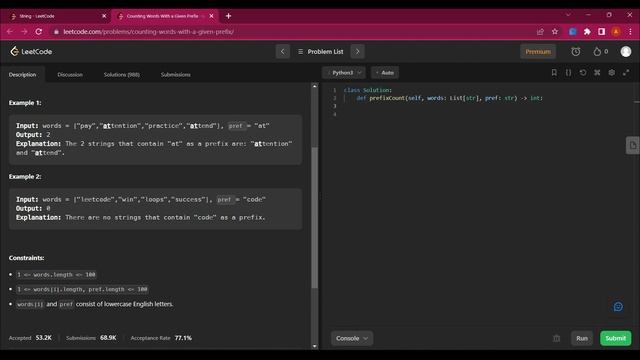Click the Premium button

538,51
